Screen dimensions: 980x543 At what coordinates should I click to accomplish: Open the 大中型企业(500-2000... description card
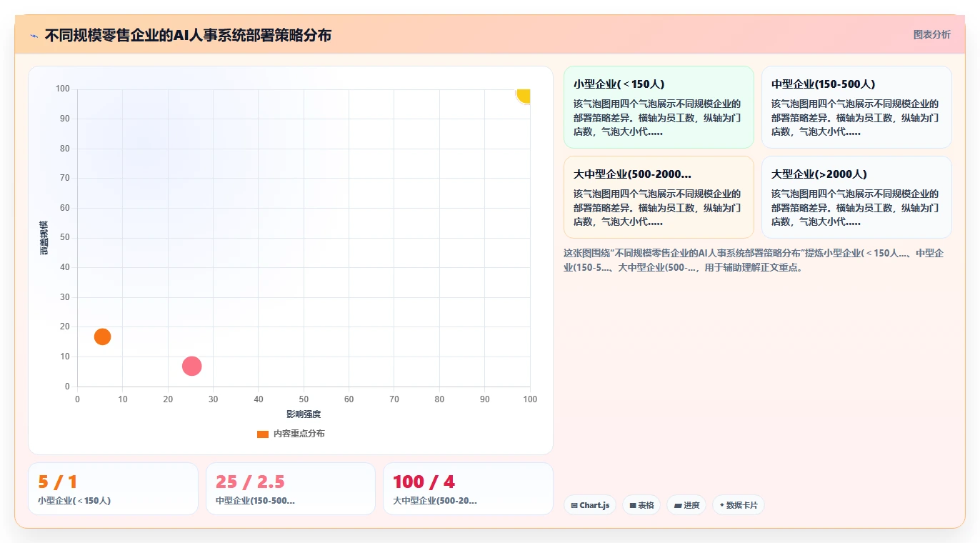659,197
